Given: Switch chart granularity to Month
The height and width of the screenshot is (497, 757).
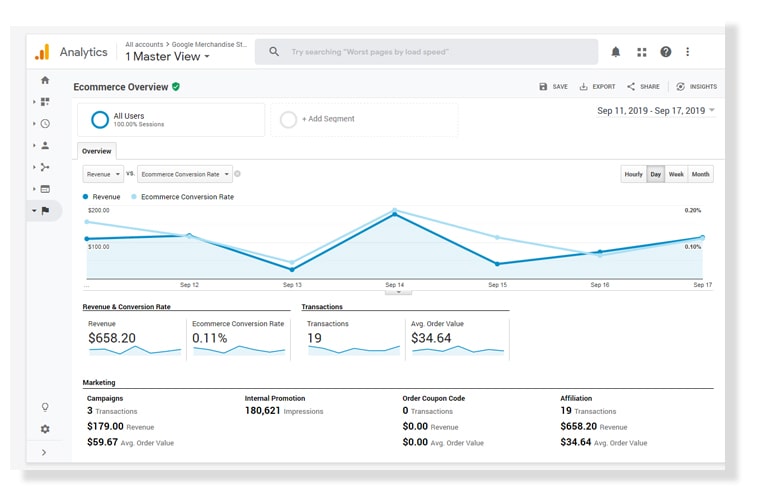Looking at the screenshot, I should (x=700, y=174).
